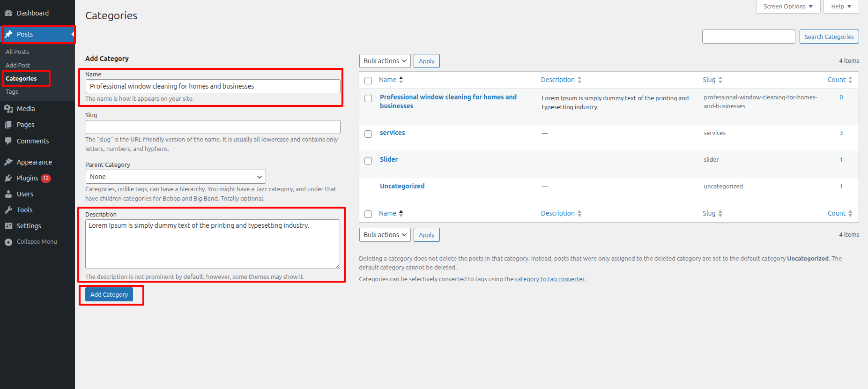Click the Pages icon in sidebar
The height and width of the screenshot is (389, 868).
click(8, 125)
